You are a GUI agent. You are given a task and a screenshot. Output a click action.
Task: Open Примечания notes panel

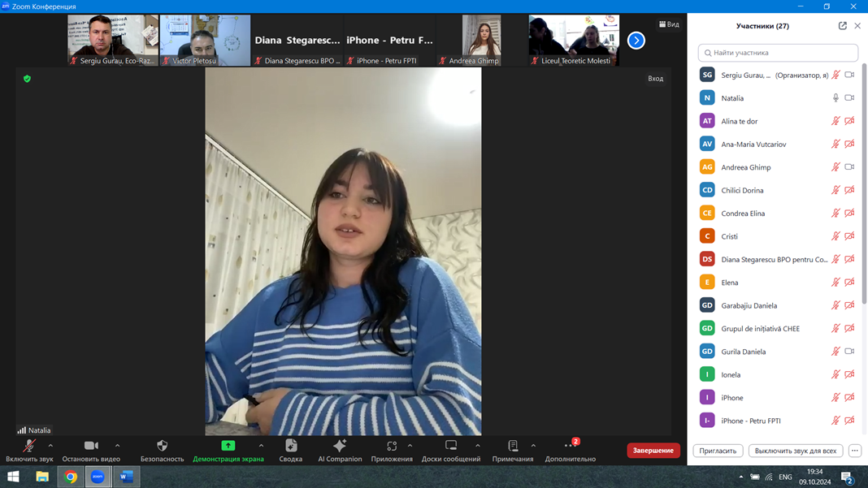[x=513, y=447]
